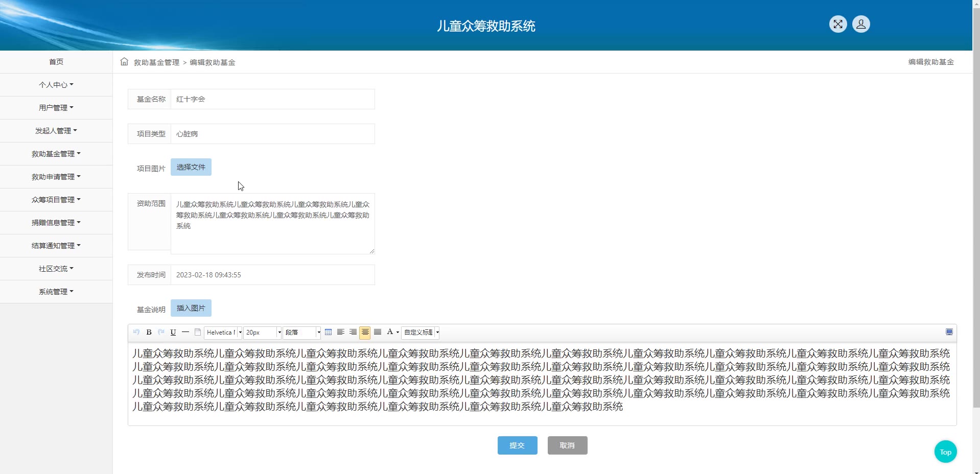
Task: Click the 项目类型 label
Action: click(x=151, y=134)
